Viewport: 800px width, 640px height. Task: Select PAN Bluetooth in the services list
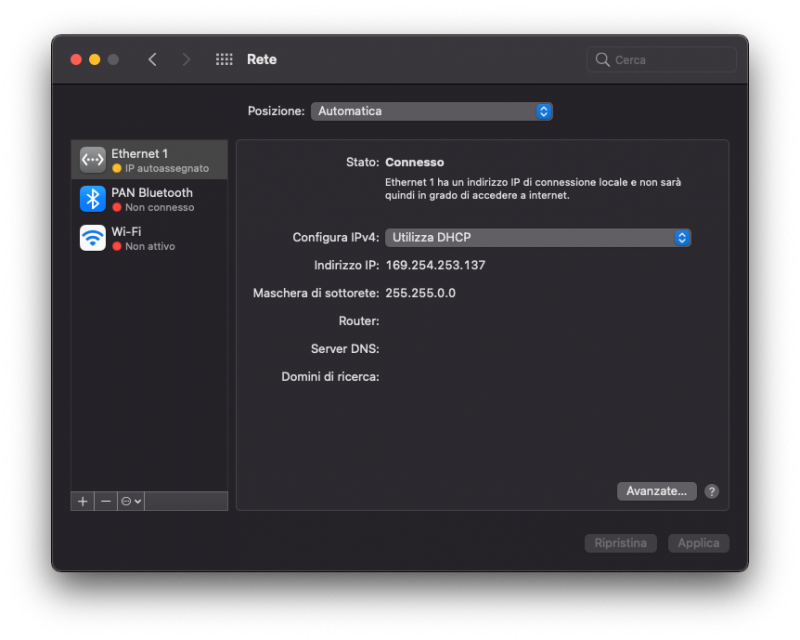coord(155,199)
